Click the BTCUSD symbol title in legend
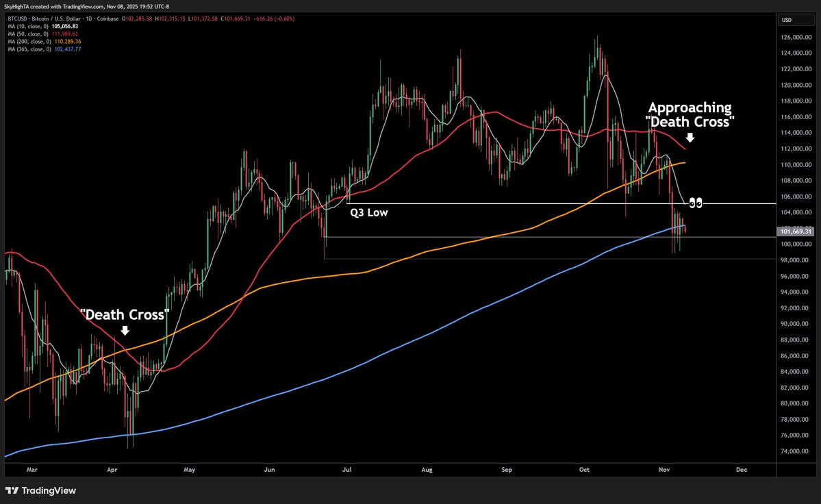 pyautogui.click(x=63, y=19)
